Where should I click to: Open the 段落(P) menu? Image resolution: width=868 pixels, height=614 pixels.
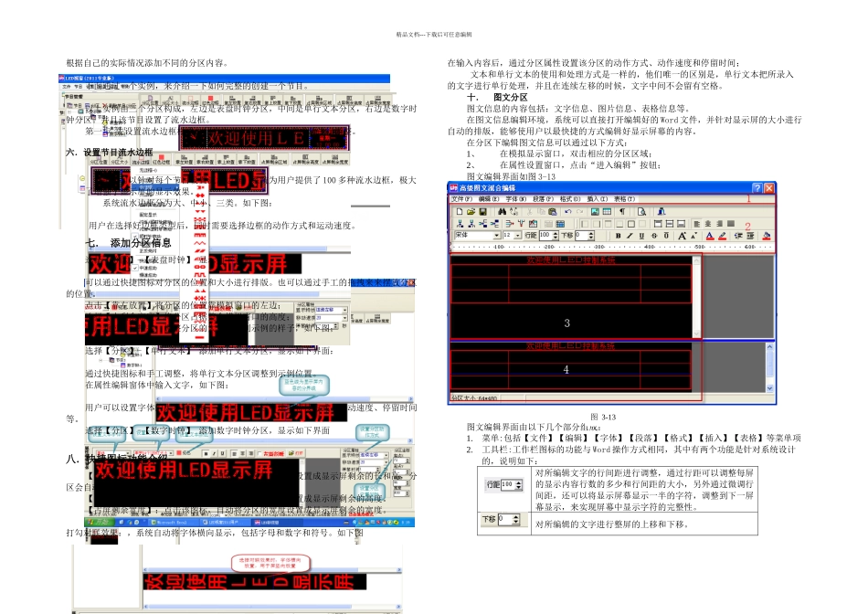point(543,199)
